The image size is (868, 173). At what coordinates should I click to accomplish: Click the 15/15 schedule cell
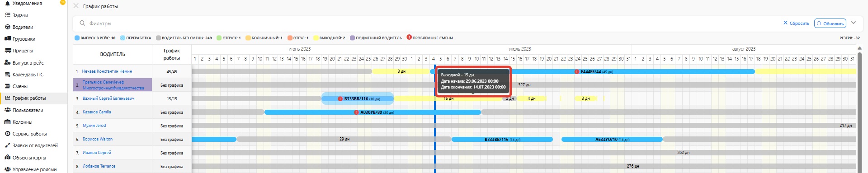tap(172, 98)
